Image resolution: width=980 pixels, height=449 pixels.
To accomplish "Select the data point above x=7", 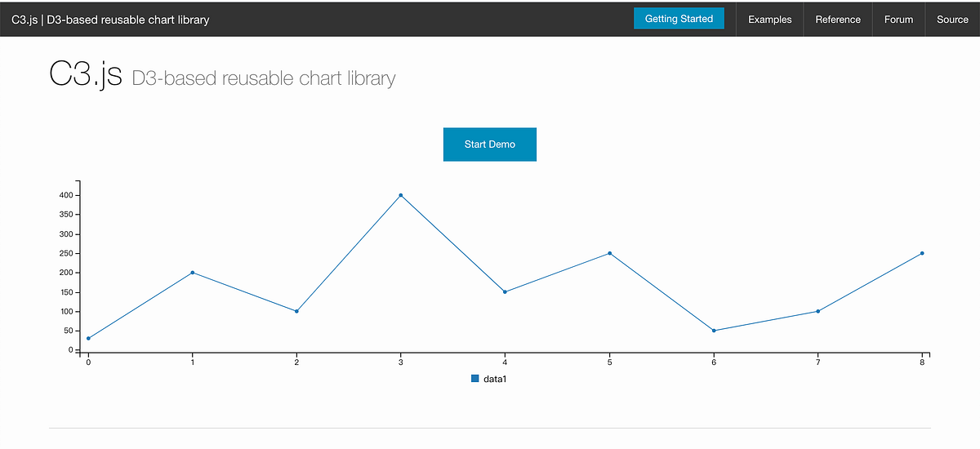I will click(x=817, y=311).
